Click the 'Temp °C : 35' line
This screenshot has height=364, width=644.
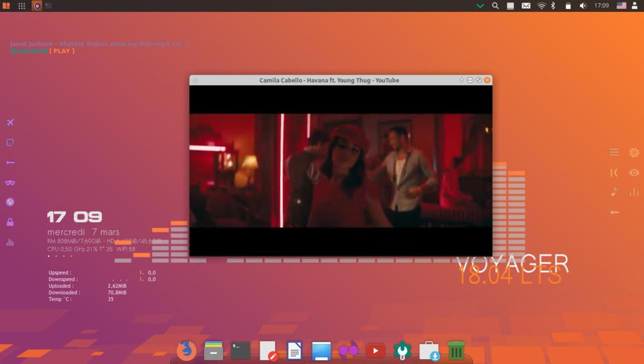coord(81,299)
